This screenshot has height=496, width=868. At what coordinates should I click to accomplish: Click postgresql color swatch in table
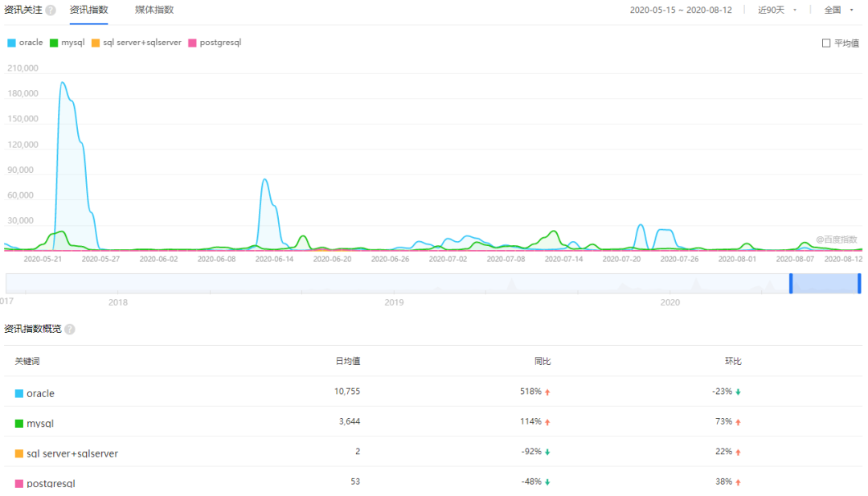[x=18, y=483]
